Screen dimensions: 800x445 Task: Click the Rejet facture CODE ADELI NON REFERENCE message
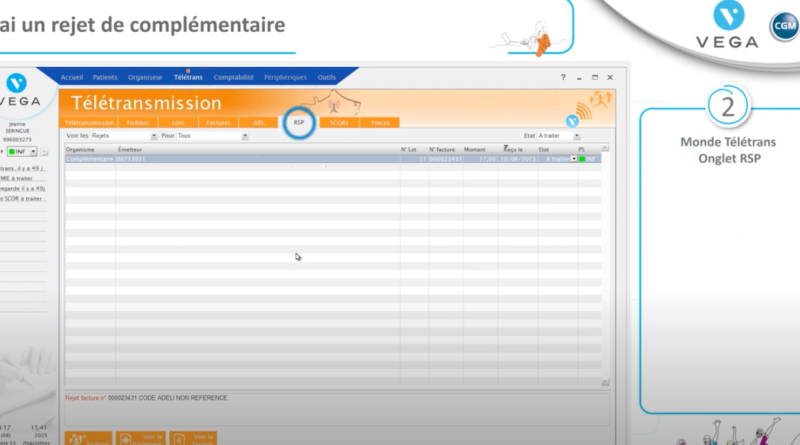pos(146,398)
